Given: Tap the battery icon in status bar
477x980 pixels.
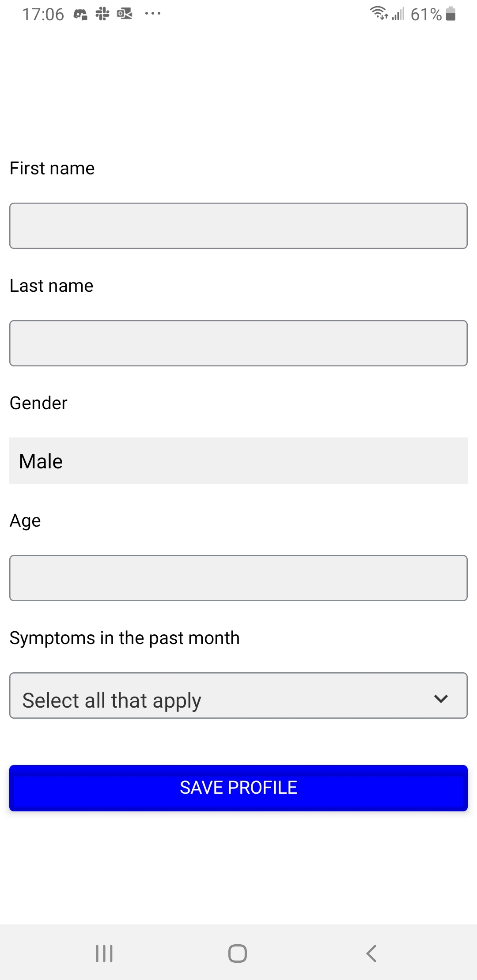Looking at the screenshot, I should click(x=451, y=14).
